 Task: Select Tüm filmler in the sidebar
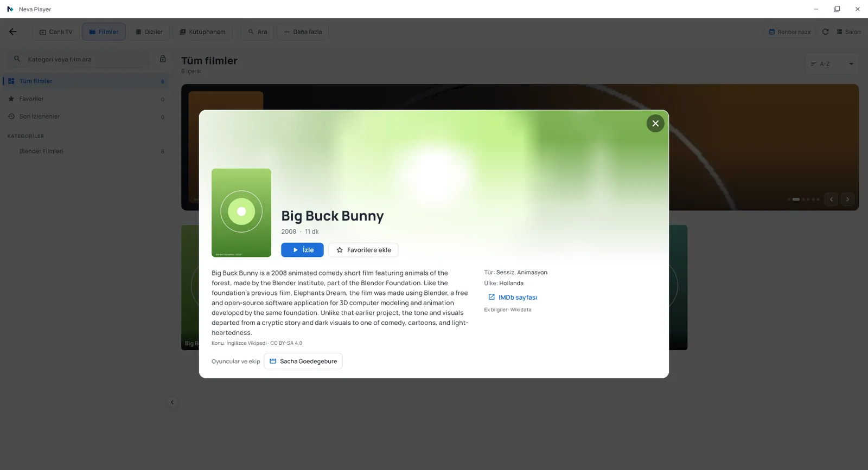click(x=86, y=81)
